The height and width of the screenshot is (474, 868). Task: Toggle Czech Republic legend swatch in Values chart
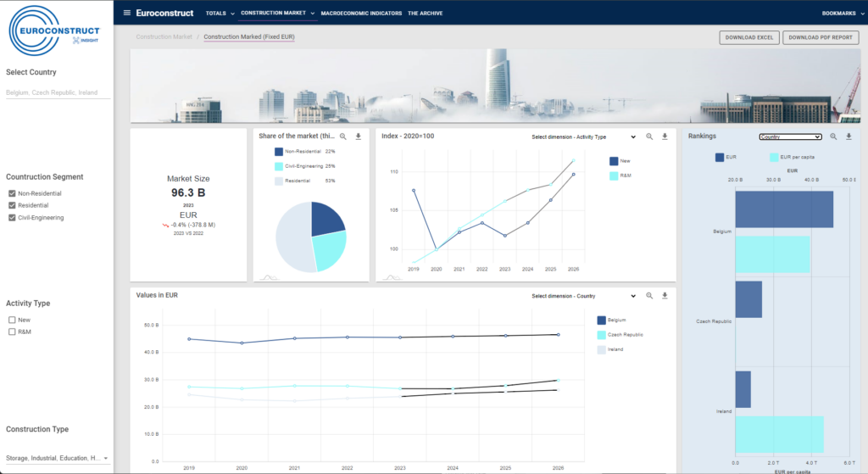601,335
